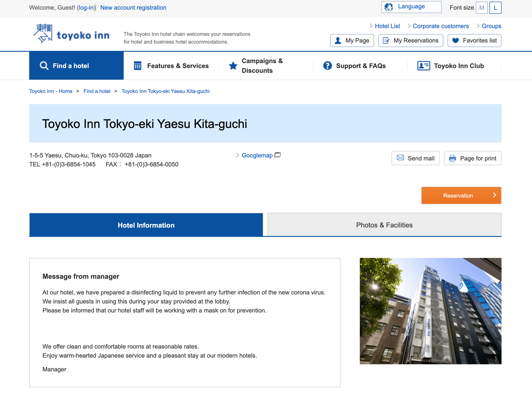Viewport: 532px width, 396px height.
Task: Set font size to M
Action: (481, 8)
